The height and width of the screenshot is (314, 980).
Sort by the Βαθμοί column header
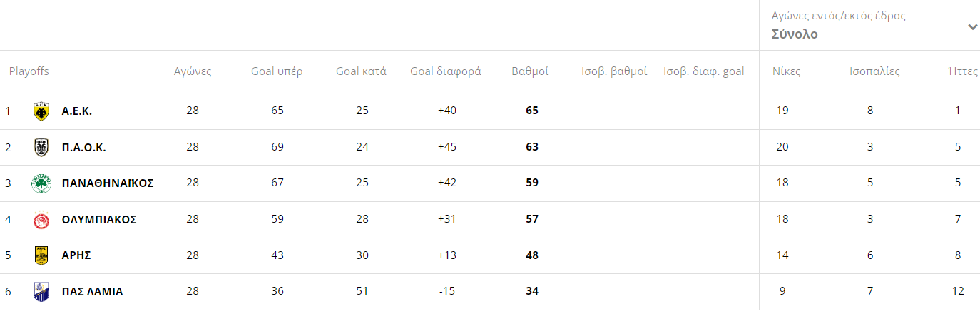(530, 71)
